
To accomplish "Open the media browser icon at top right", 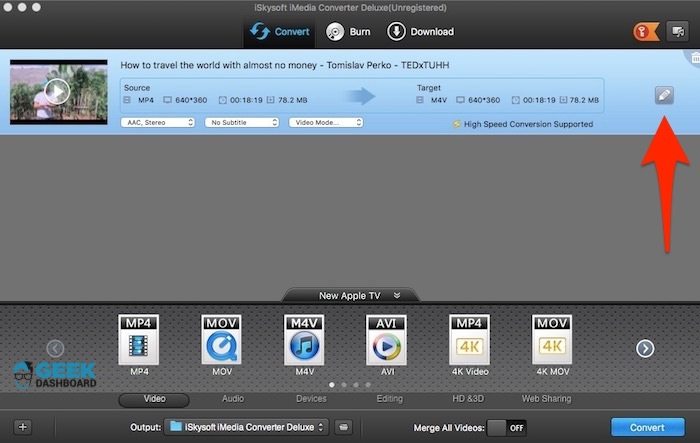I will [x=678, y=32].
